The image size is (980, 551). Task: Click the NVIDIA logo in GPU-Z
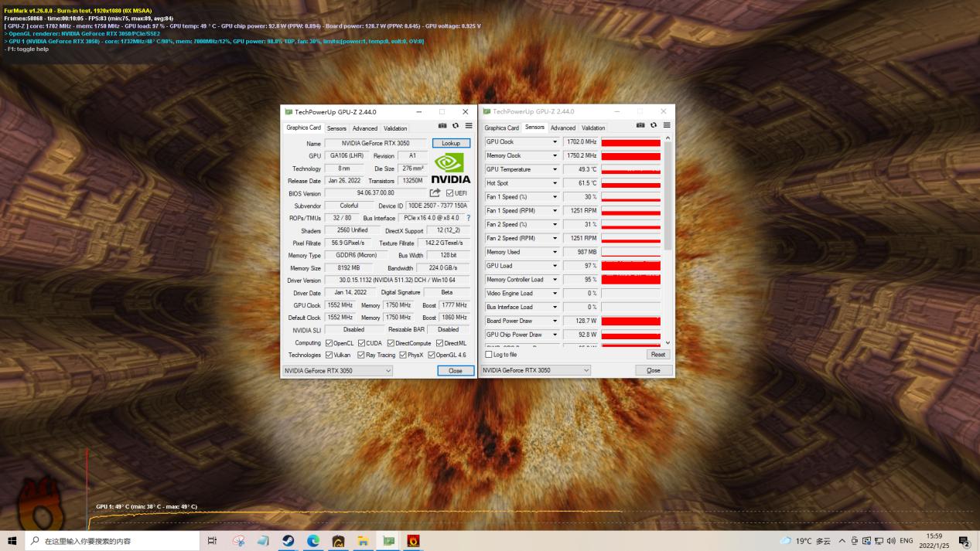[x=450, y=165]
